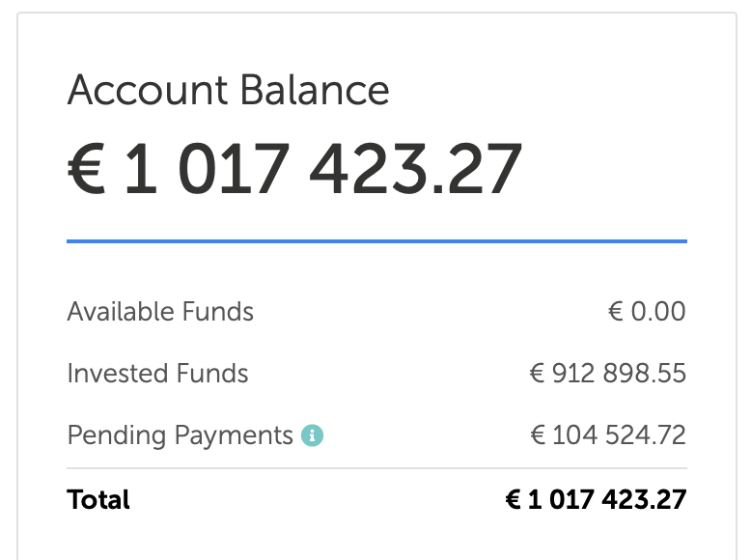Select the € 0.00 available funds amount
The height and width of the screenshot is (560, 751).
(647, 312)
